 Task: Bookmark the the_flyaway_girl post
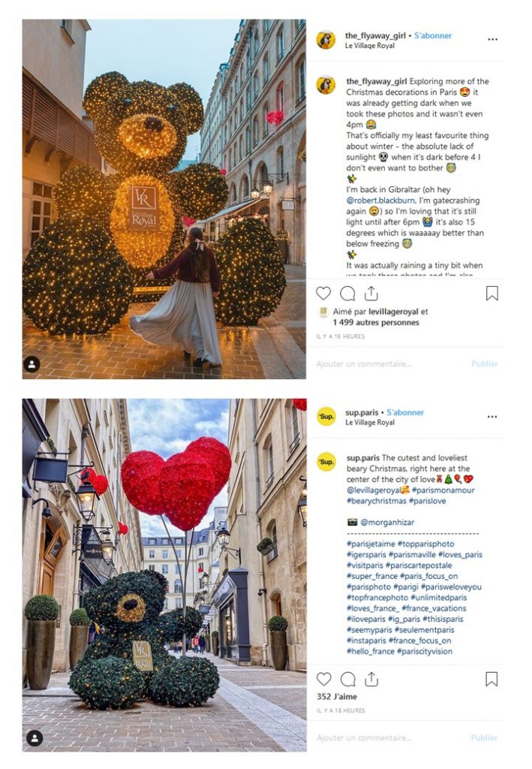tap(491, 294)
